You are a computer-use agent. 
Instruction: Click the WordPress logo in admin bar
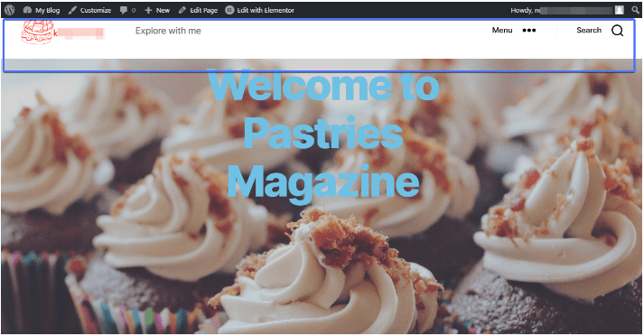(x=9, y=10)
